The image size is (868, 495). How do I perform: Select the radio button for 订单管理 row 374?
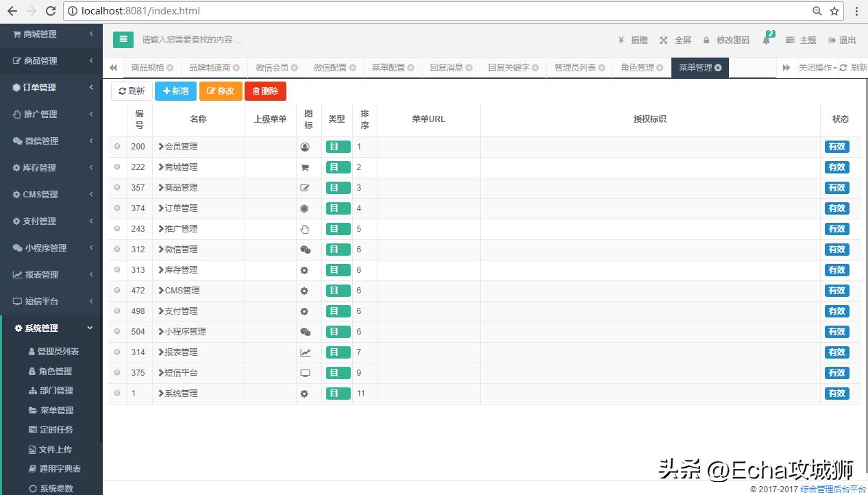pos(116,208)
